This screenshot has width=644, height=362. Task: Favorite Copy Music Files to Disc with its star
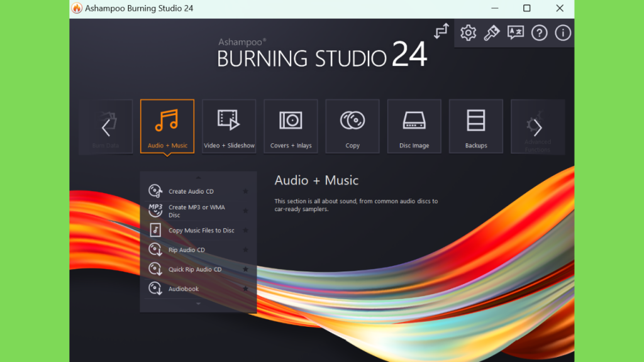point(246,230)
